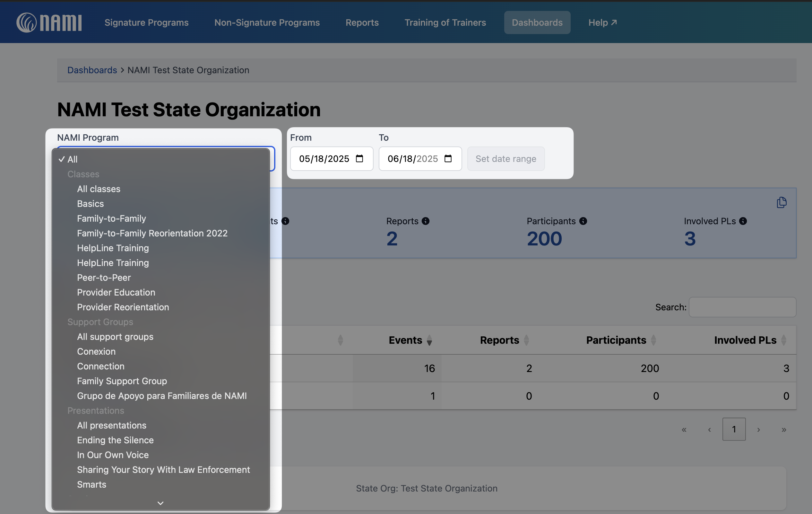
Task: Select the checked All option
Action: [160, 159]
